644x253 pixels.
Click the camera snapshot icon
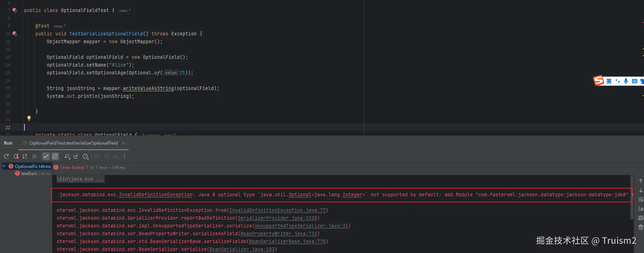coord(97,156)
